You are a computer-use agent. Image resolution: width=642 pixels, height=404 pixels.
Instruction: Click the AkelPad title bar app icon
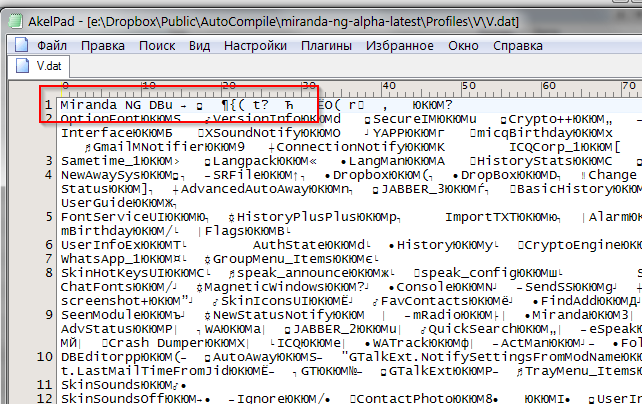point(16,21)
